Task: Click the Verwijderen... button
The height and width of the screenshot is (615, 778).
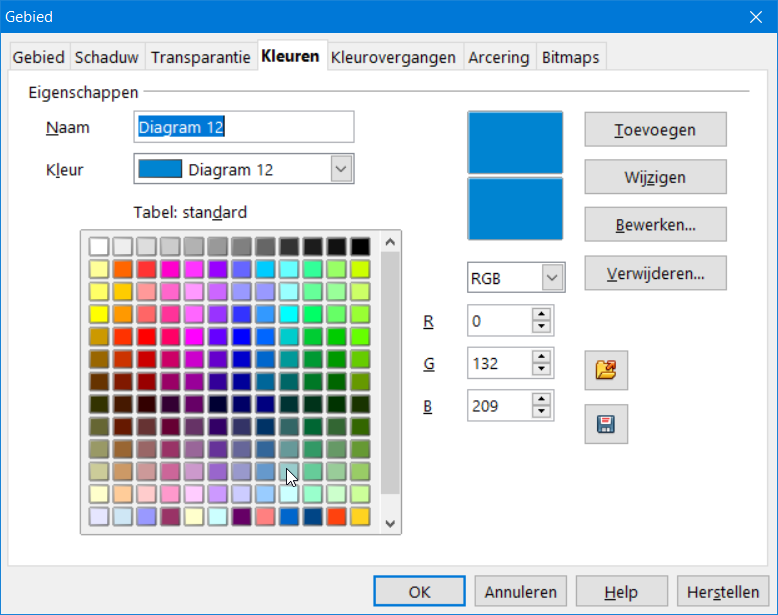Action: click(x=655, y=273)
